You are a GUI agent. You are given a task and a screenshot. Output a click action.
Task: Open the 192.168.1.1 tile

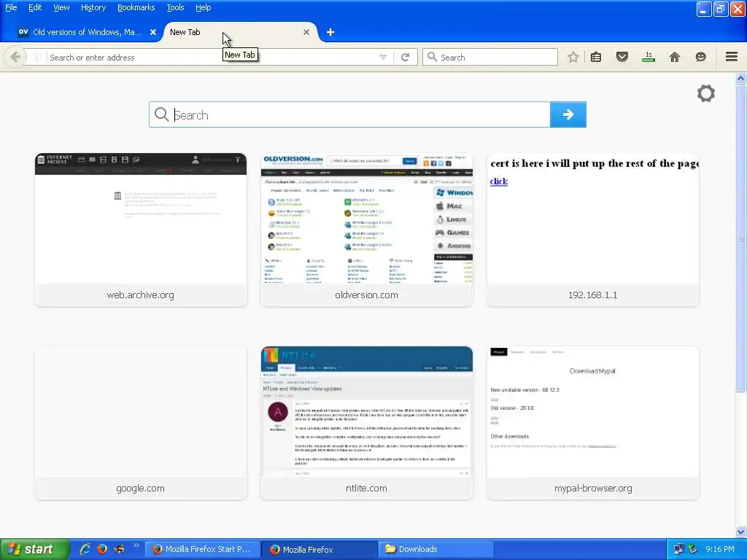coord(592,230)
